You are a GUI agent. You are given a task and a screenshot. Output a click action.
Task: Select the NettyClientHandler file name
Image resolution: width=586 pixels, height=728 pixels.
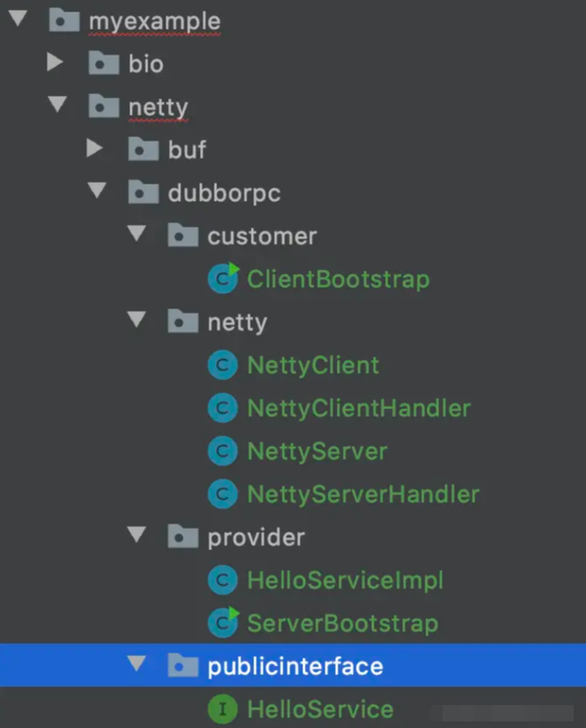click(x=359, y=408)
